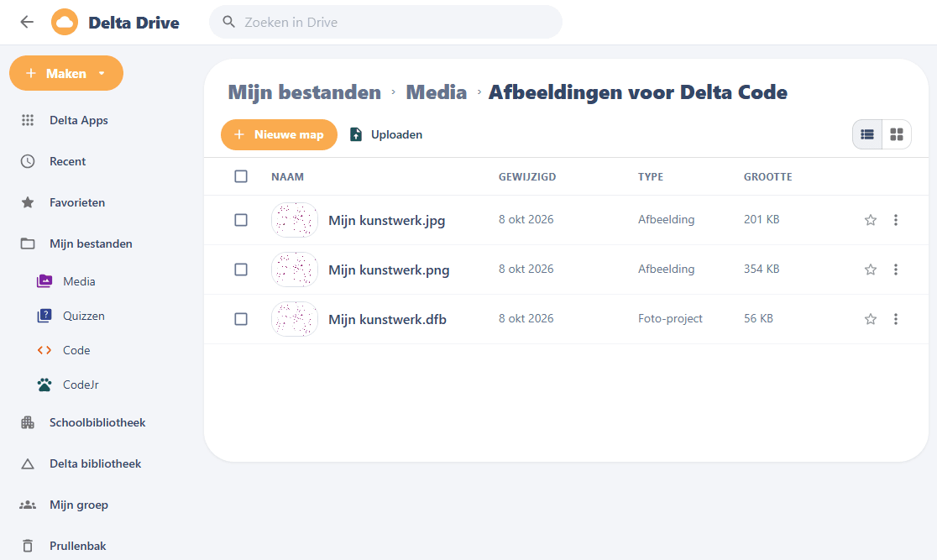Open Mijn groep in sidebar

79,505
